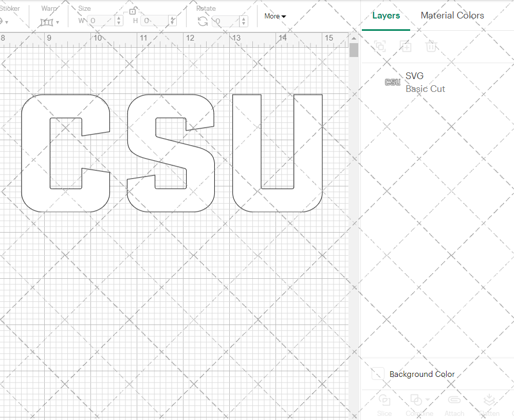Open the Background Color swatch
Image resolution: width=514 pixels, height=420 pixels.
(378, 373)
